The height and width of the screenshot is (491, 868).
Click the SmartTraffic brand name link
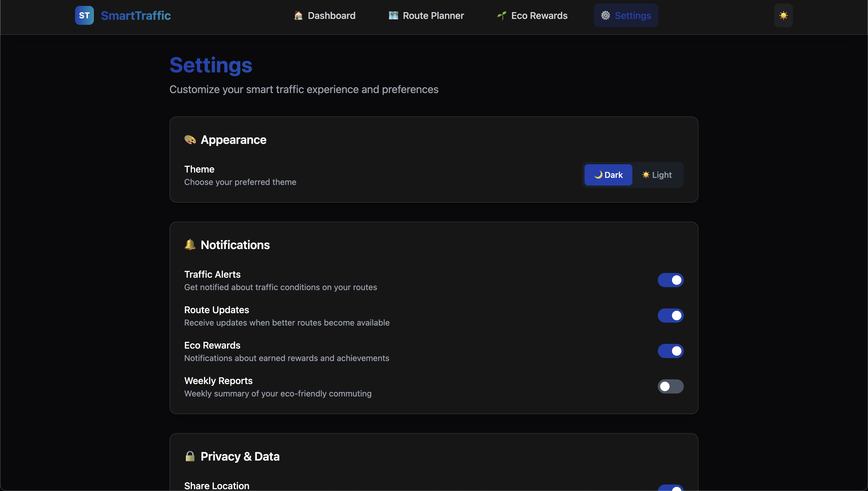[x=136, y=16]
